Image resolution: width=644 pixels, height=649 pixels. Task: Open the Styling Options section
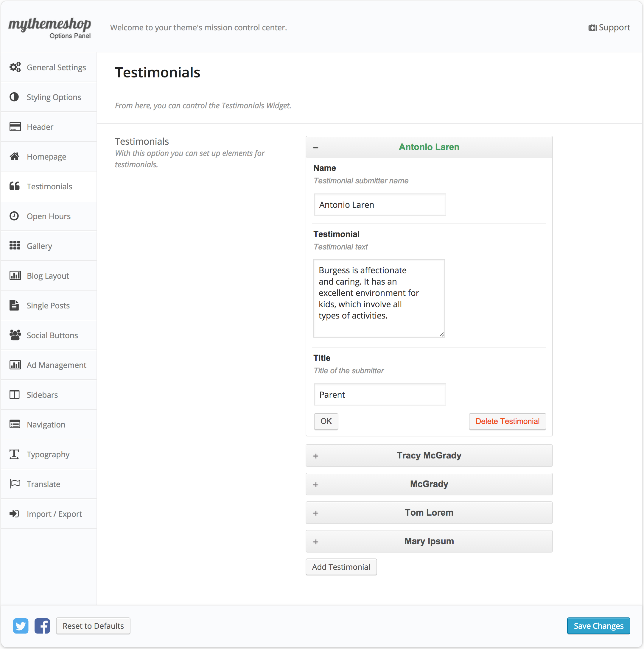[54, 97]
